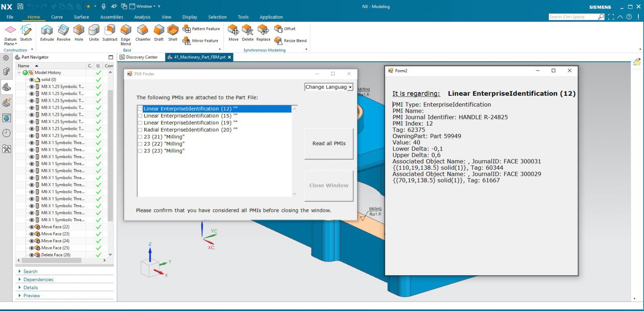Viewport: 644px width, 311px height.
Task: Click the microphone icon in the title bar
Action: click(103, 6)
